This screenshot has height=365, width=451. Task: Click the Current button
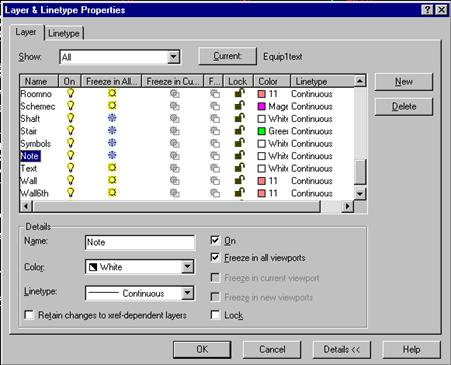pyautogui.click(x=228, y=56)
